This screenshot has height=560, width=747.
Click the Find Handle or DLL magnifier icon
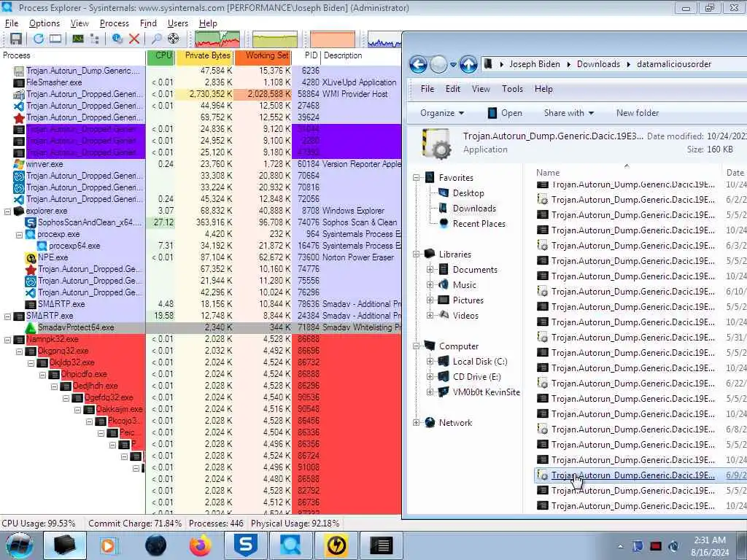coord(156,39)
